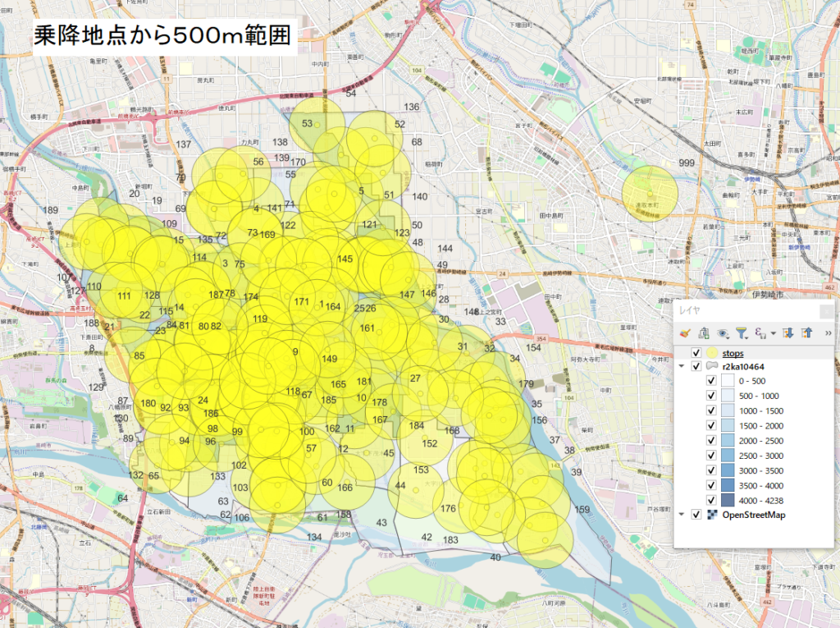Show more layer toolbar buttons chevron
840x628 pixels.
coord(827,333)
